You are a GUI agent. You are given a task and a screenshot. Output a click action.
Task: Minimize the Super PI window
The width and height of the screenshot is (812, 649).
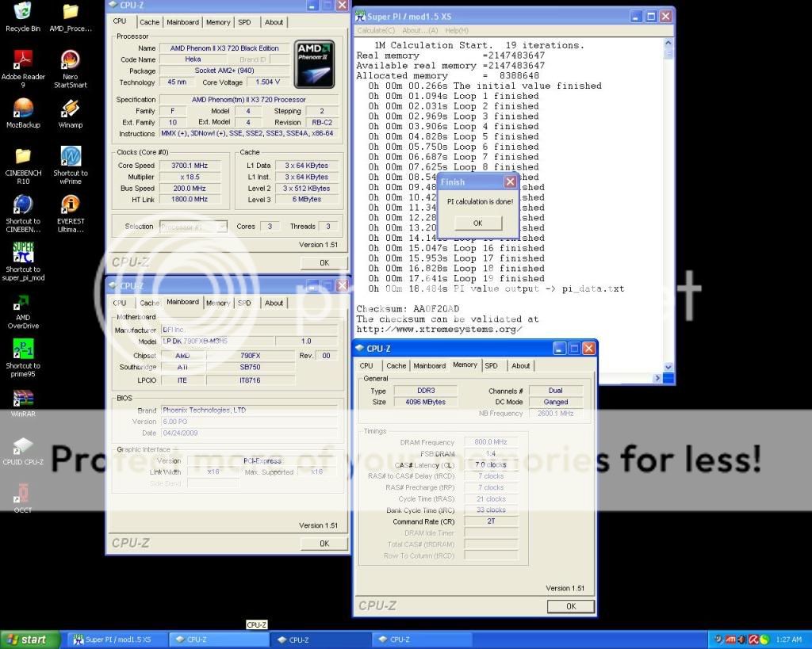tap(636, 17)
